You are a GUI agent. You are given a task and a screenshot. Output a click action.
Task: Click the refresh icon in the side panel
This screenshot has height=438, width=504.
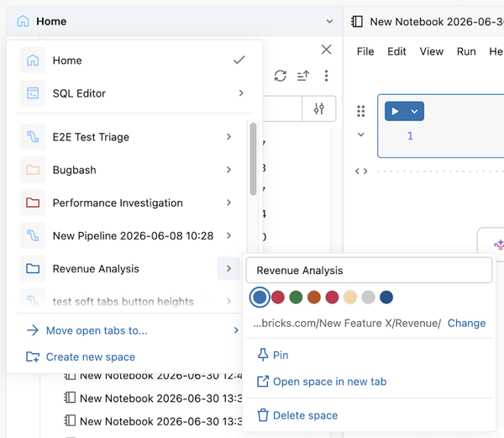(x=281, y=76)
